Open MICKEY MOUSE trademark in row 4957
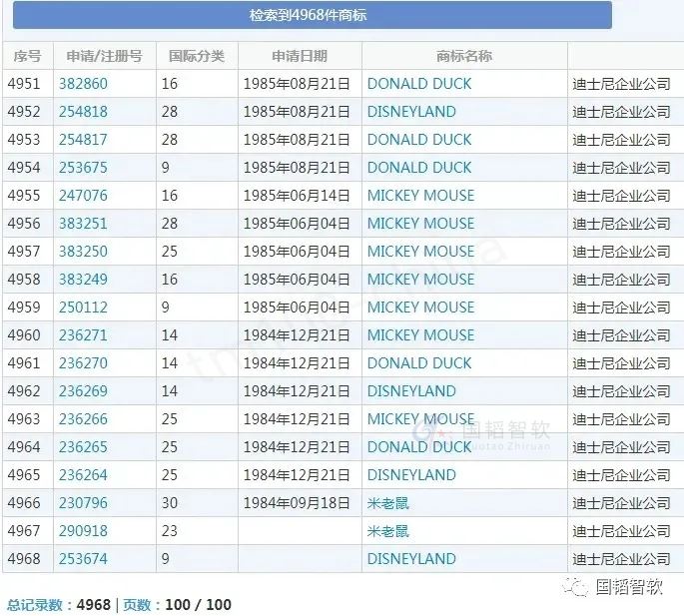684x616 pixels. click(420, 251)
